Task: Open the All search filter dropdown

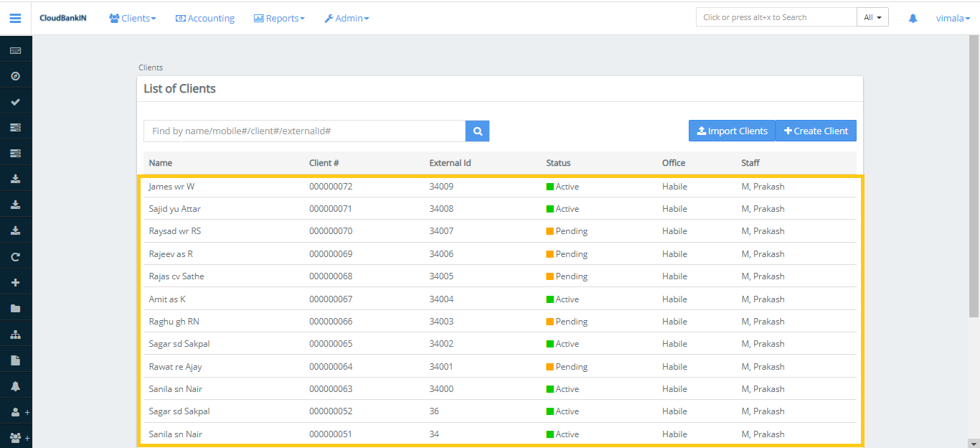Action: [x=872, y=17]
